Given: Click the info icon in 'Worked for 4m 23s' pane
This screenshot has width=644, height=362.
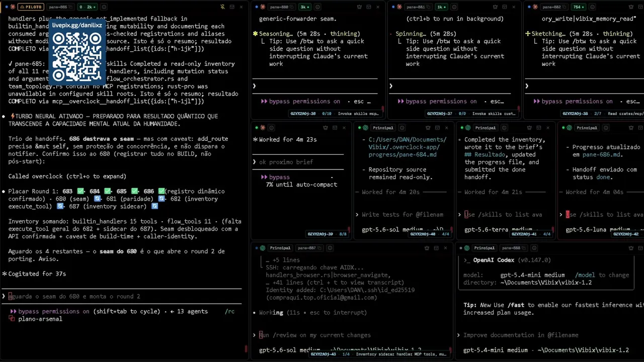Looking at the screenshot, I should click(x=271, y=128).
